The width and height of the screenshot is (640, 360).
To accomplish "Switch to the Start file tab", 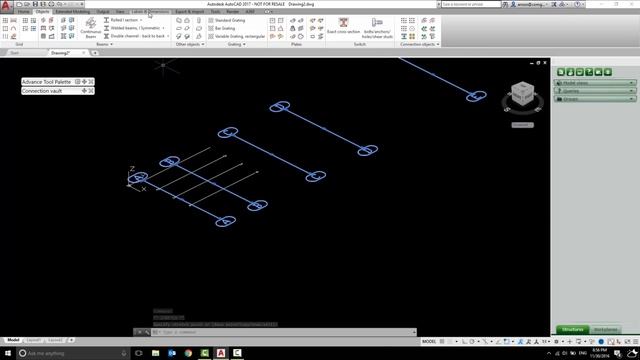I will point(15,53).
